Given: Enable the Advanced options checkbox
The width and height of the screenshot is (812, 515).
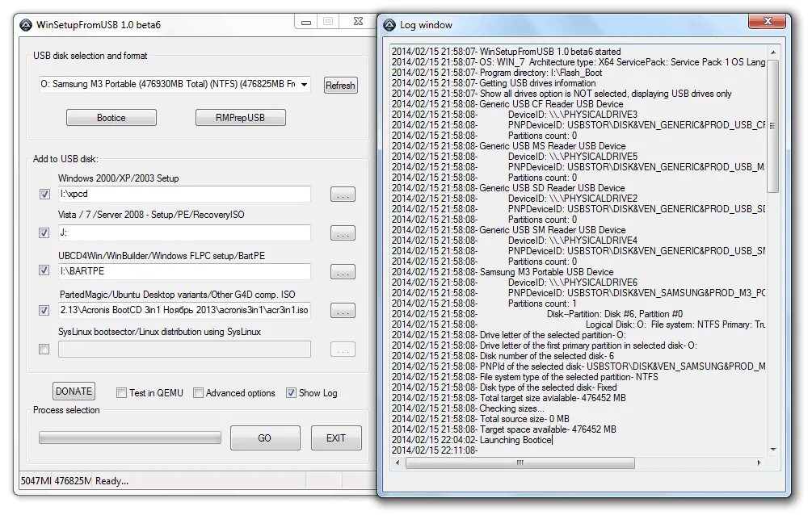Looking at the screenshot, I should 198,393.
